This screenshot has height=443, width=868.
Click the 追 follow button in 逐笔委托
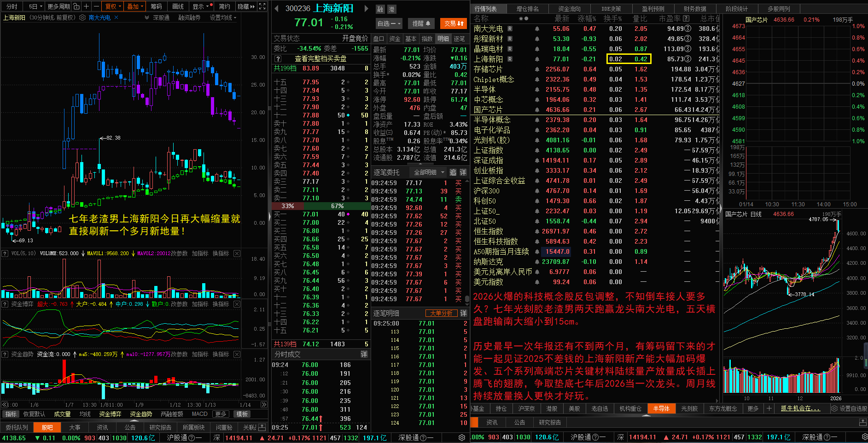[453, 172]
